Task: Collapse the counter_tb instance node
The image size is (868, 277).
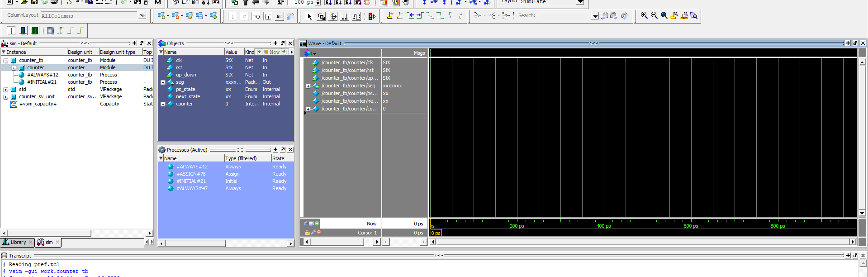Action: point(6,61)
